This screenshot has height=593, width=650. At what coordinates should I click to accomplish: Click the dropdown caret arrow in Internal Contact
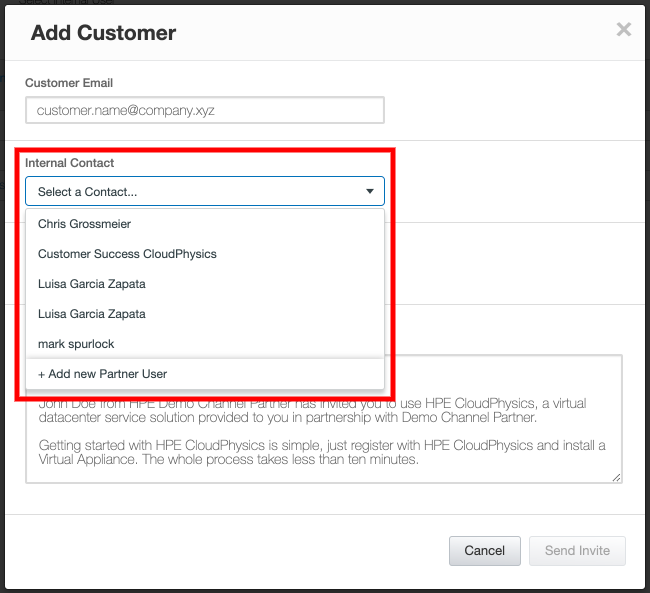coord(369,191)
